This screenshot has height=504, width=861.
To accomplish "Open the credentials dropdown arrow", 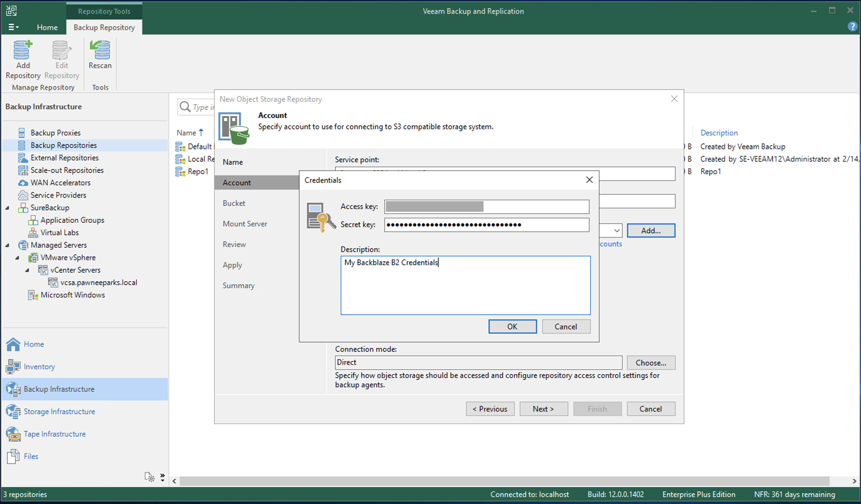I will coord(617,231).
